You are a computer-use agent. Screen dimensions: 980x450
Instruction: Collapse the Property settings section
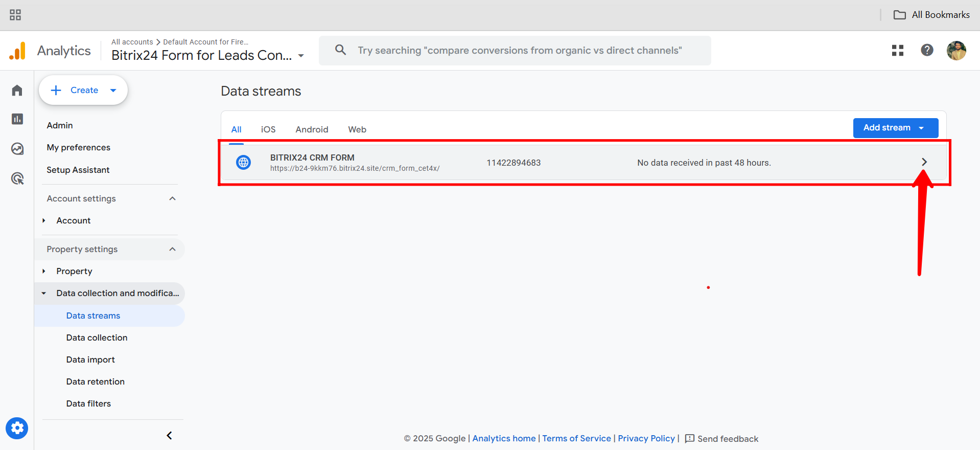(173, 249)
